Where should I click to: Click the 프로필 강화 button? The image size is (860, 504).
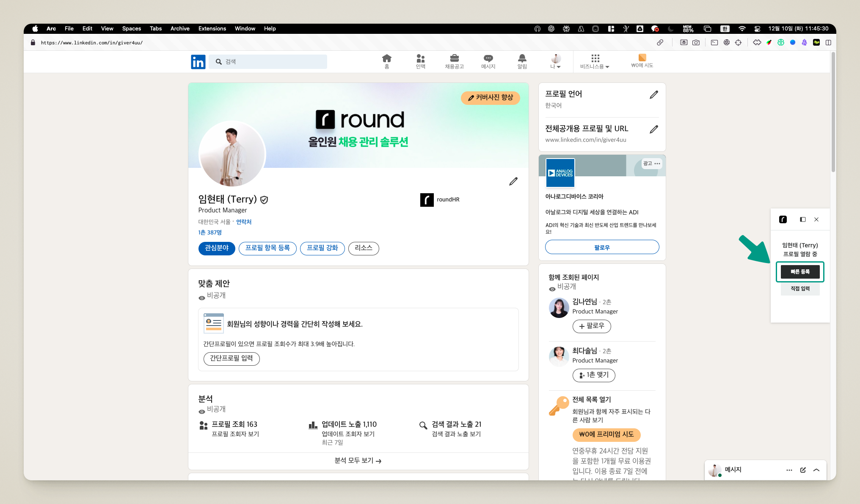tap(322, 248)
